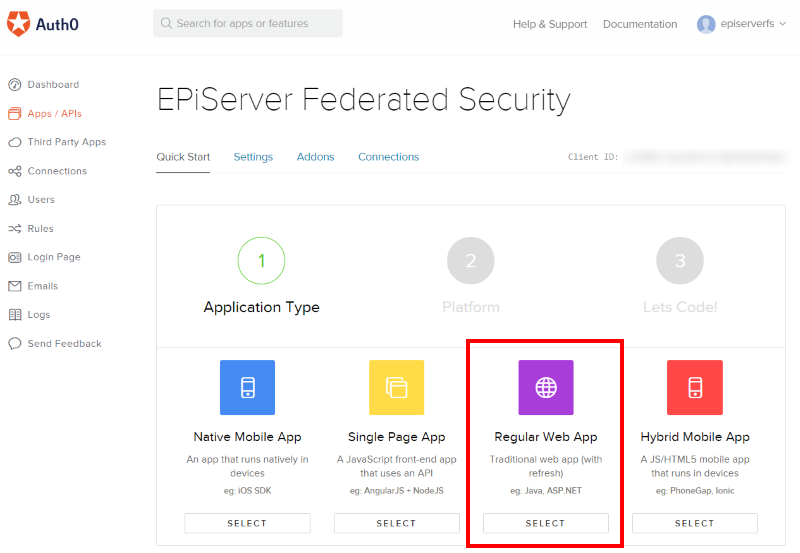The height and width of the screenshot is (553, 800).
Task: Click the Third Party Apps cloud icon
Action: coord(15,142)
